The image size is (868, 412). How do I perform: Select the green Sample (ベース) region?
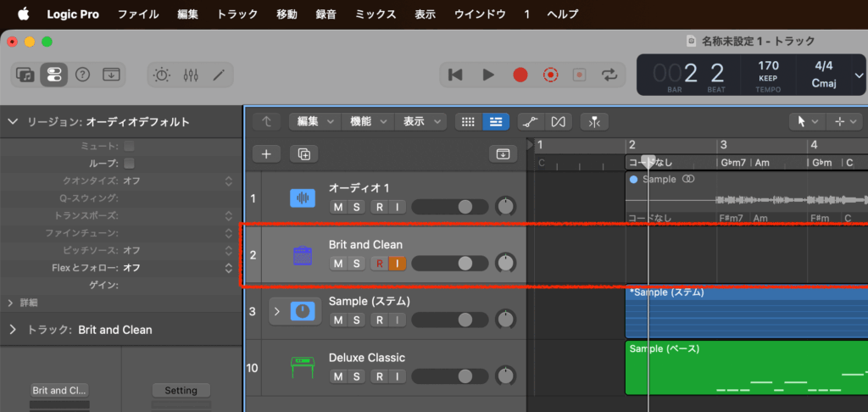point(746,368)
